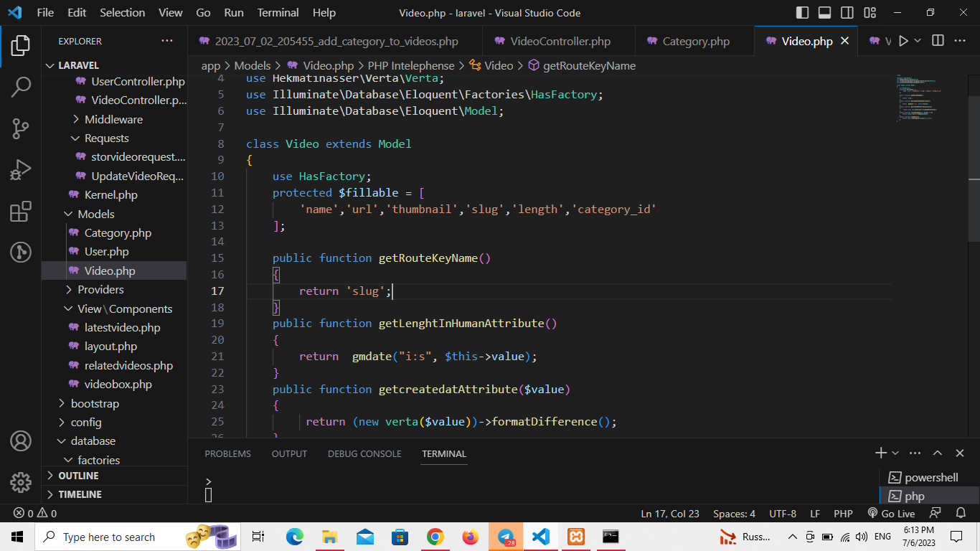Open Google Chrome from the taskbar
Screen dimensions: 980x551
(x=435, y=537)
